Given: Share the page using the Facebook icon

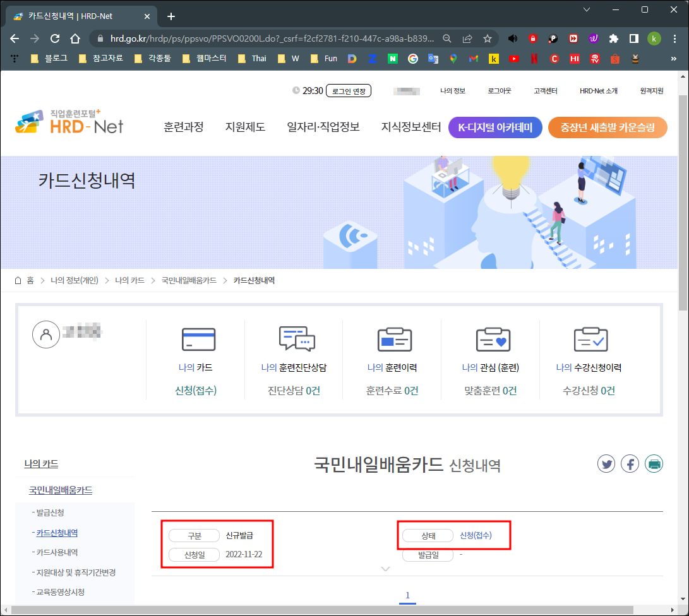Looking at the screenshot, I should coord(630,463).
